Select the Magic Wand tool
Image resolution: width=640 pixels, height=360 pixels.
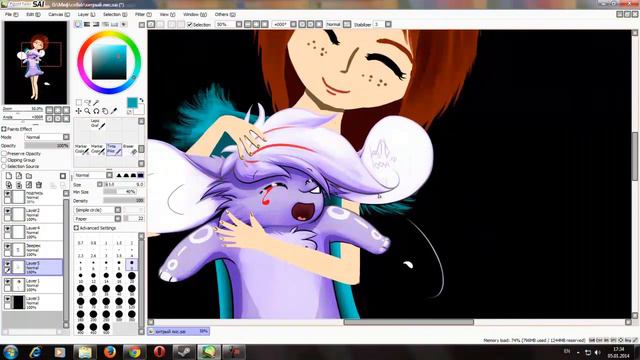click(96, 102)
